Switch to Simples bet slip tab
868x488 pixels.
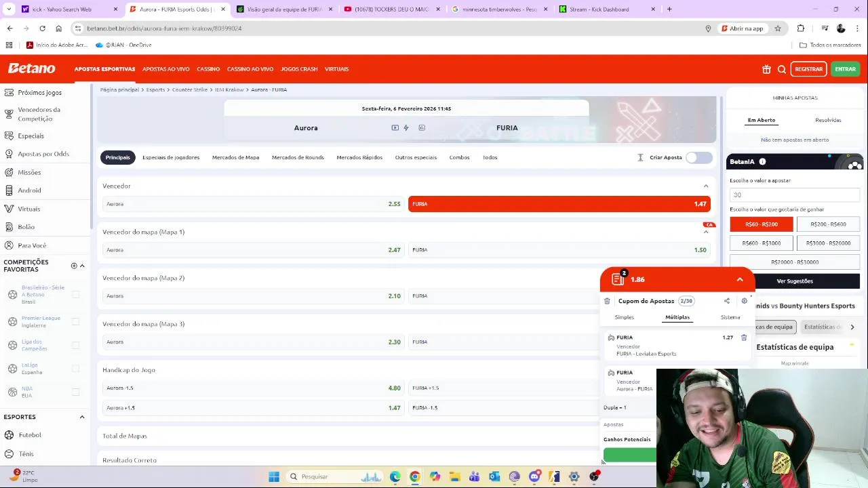(x=624, y=317)
